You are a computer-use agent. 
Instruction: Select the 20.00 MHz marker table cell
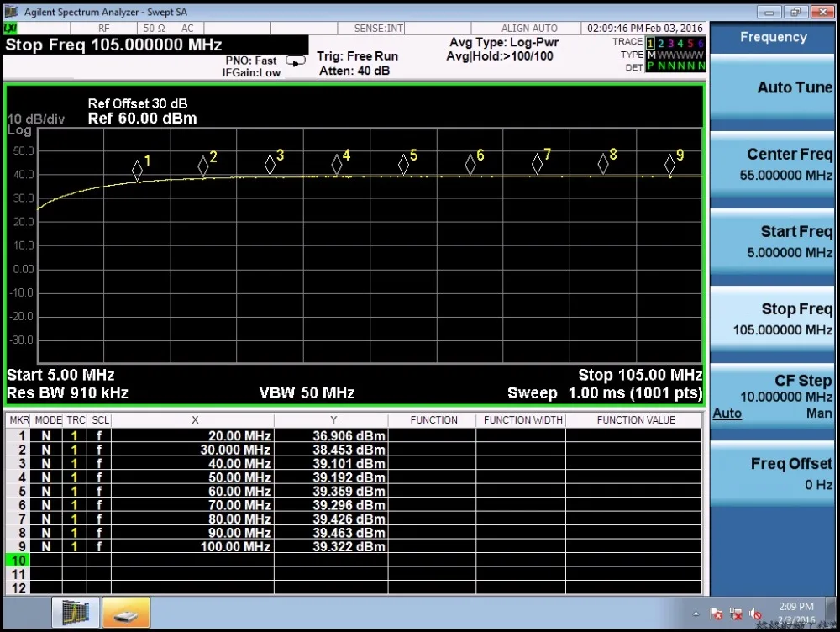pos(193,436)
